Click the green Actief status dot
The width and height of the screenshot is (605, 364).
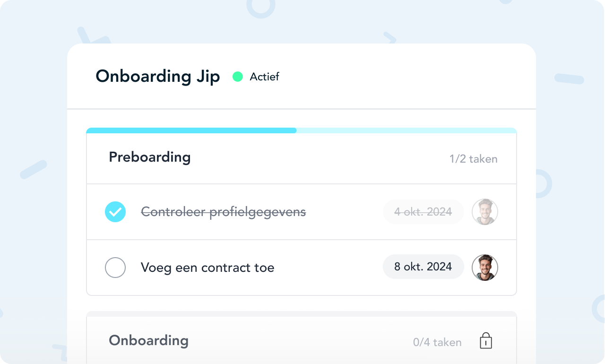coord(238,77)
